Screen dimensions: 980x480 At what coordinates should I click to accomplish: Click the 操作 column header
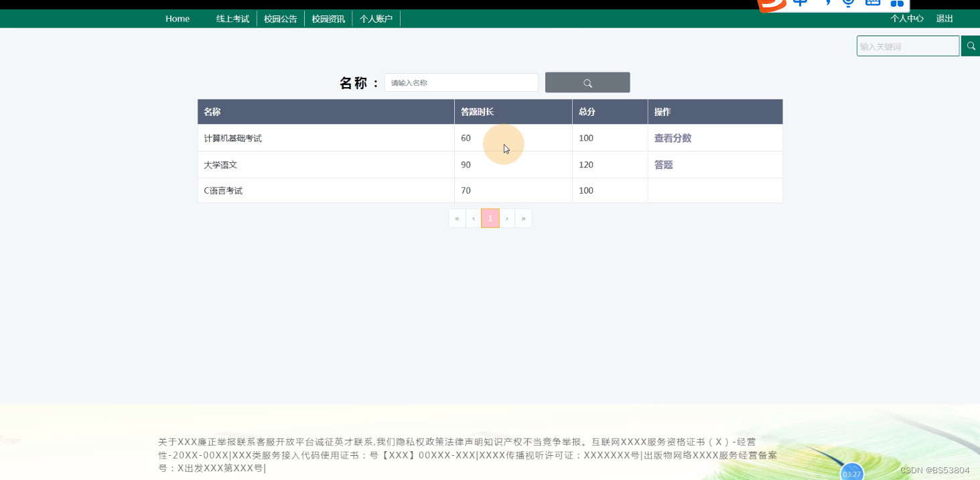coord(715,112)
